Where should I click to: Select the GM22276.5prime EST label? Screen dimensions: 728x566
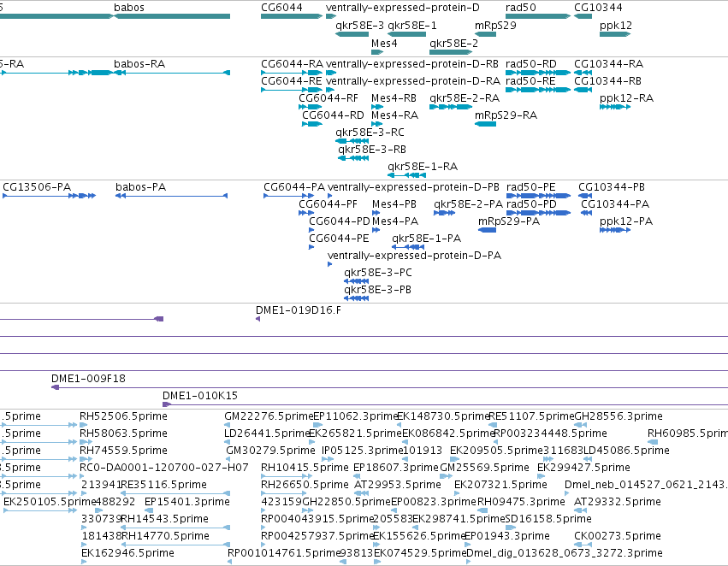(x=269, y=416)
